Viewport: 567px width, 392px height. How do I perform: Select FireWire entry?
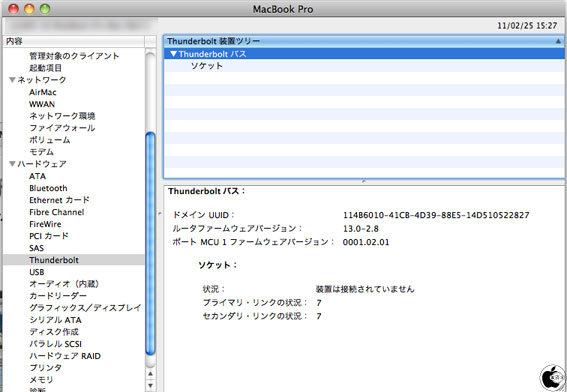point(45,224)
